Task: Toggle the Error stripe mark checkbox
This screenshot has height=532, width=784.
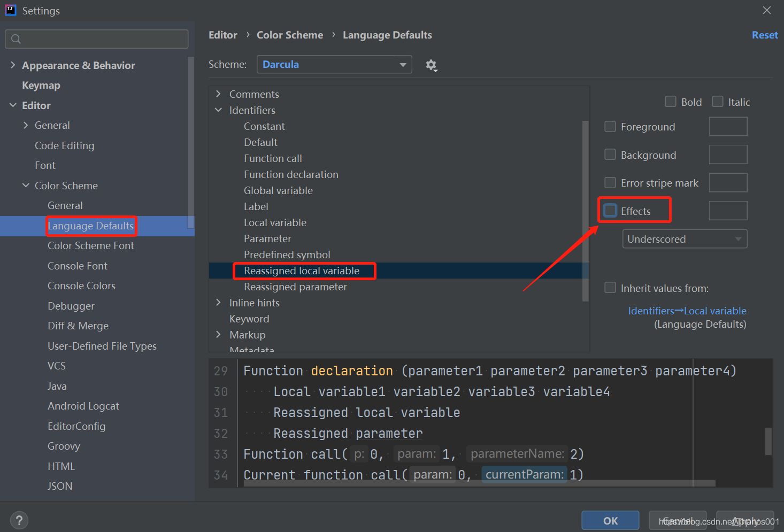Action: click(x=610, y=183)
